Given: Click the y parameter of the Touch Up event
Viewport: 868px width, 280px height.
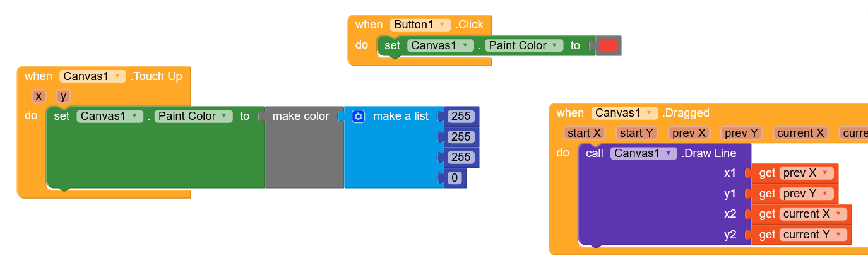Looking at the screenshot, I should 63,96.
